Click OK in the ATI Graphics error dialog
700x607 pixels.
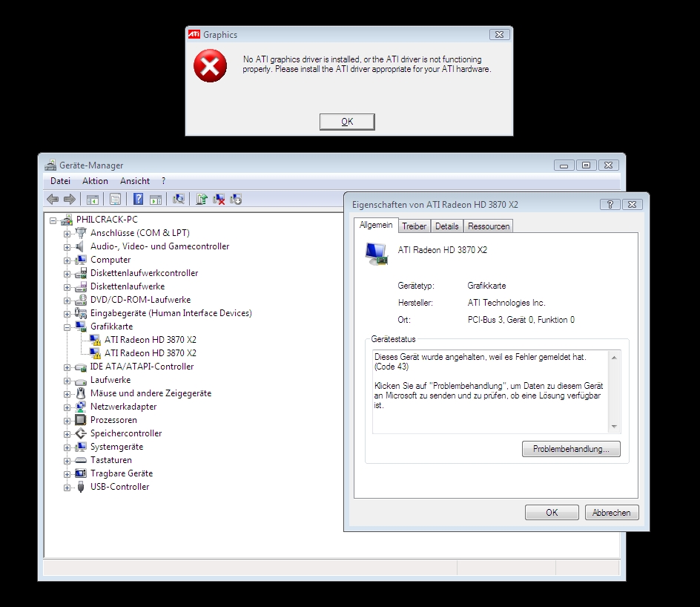pyautogui.click(x=347, y=122)
